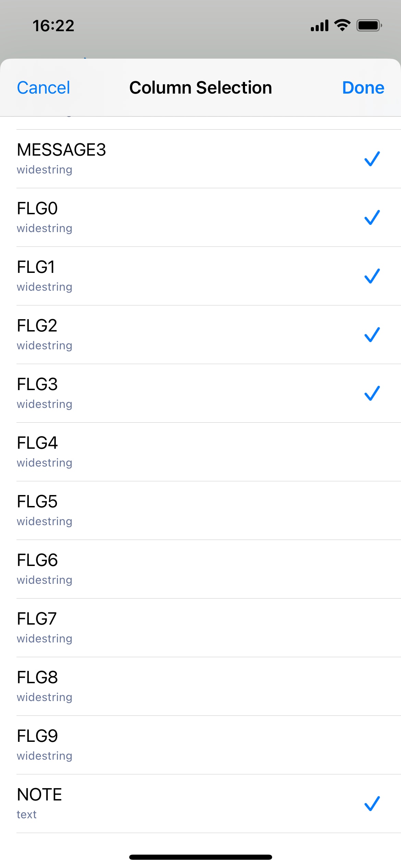The height and width of the screenshot is (868, 401).
Task: Choose the FLG6 widestring column
Action: (x=200, y=569)
